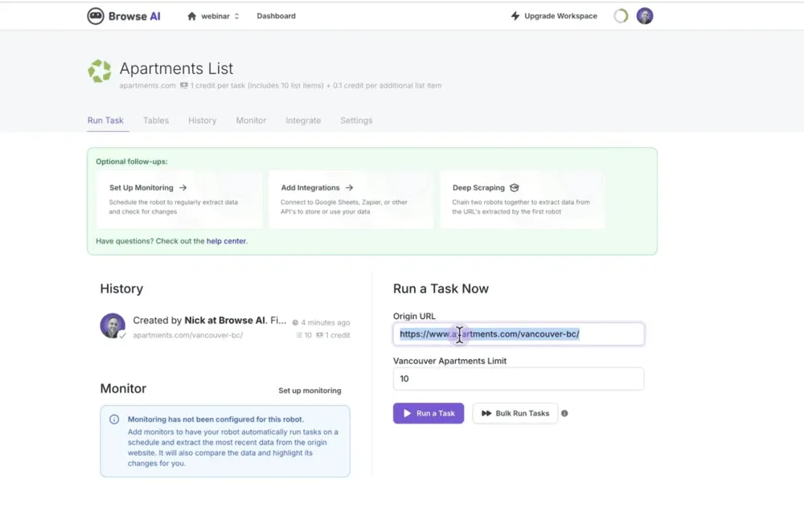Switch to the Tables tab
The height and width of the screenshot is (532, 804).
click(x=156, y=121)
